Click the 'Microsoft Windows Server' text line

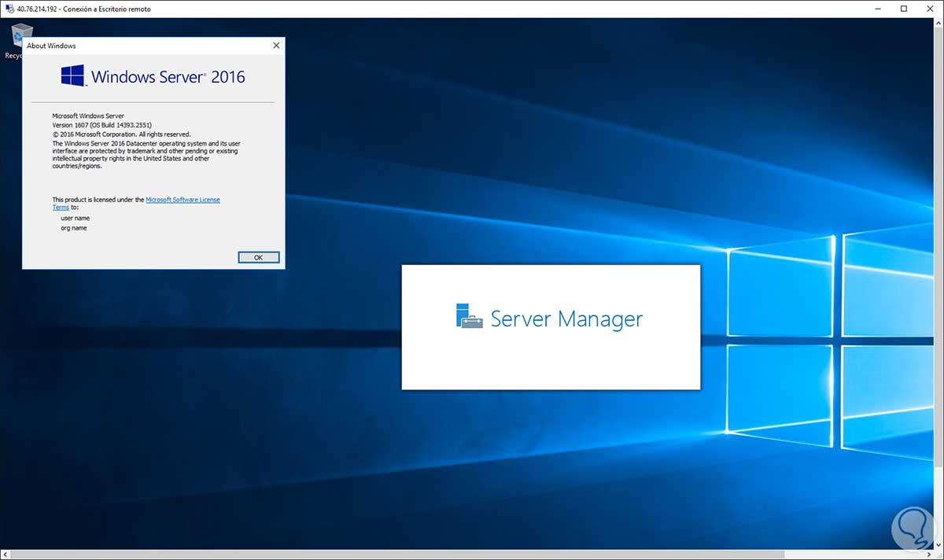pyautogui.click(x=88, y=116)
